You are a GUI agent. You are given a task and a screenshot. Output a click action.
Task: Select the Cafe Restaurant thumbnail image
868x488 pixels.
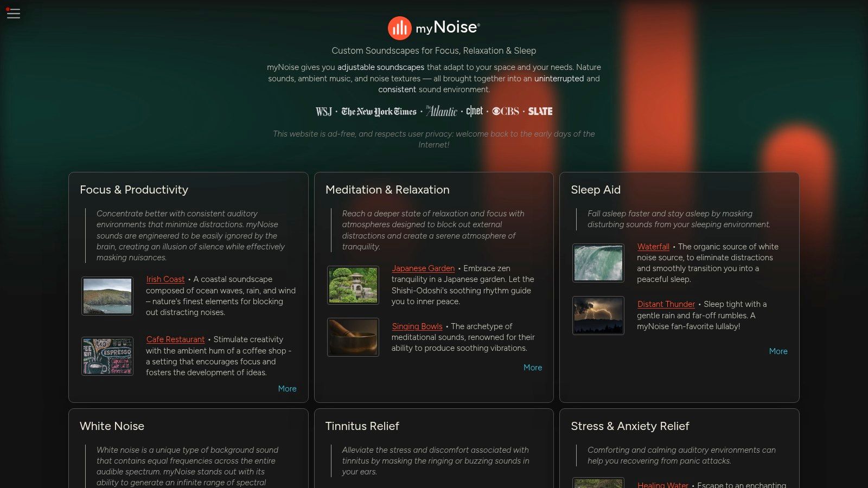point(107,356)
